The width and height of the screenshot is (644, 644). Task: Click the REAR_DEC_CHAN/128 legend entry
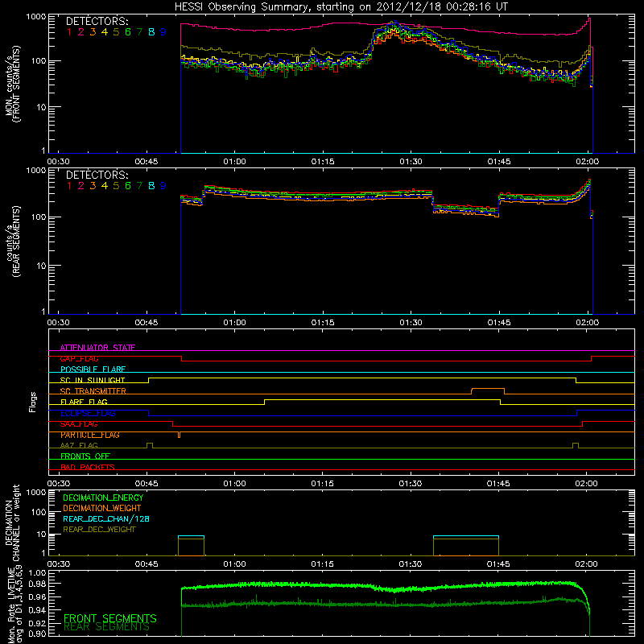(106, 518)
